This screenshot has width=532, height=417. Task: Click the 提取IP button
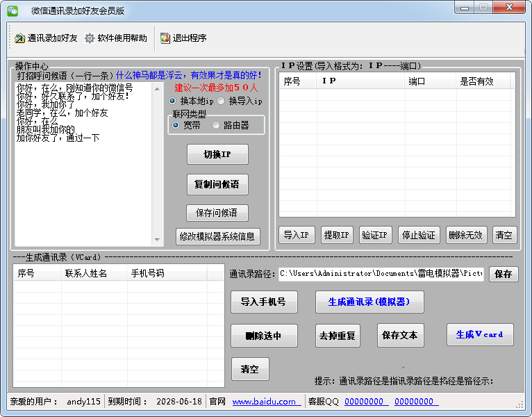(x=337, y=235)
